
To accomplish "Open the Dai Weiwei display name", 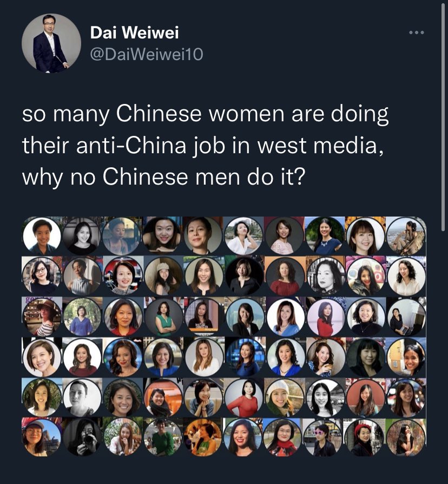I will (134, 32).
